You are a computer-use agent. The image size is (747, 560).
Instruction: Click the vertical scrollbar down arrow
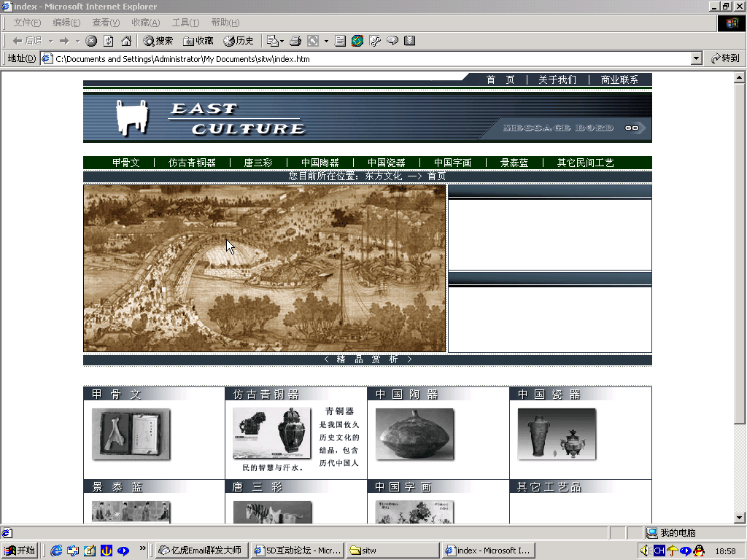click(740, 518)
